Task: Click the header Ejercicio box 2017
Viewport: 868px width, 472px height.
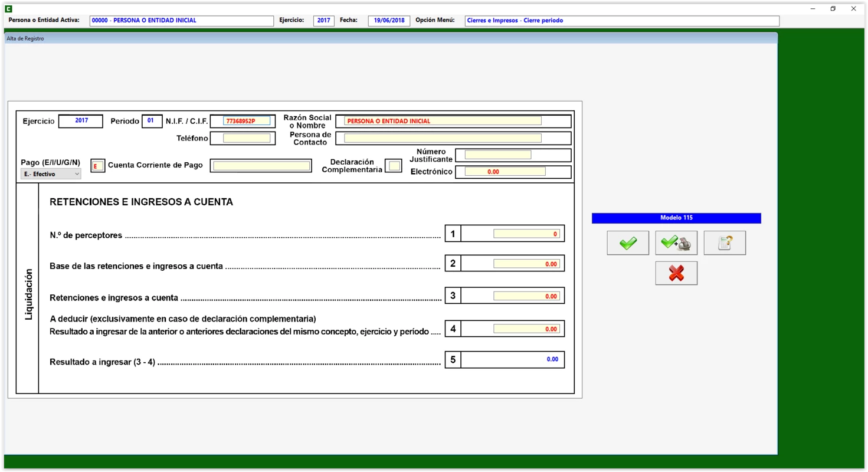Action: click(x=323, y=21)
